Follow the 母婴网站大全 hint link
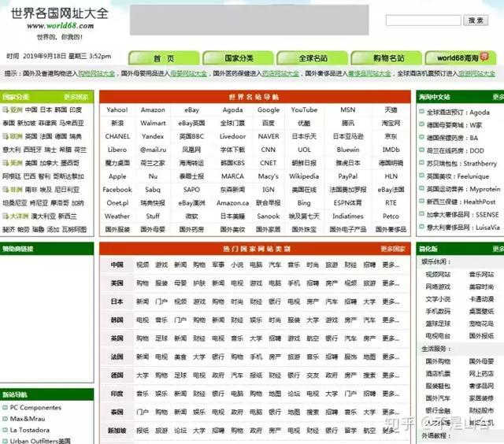 point(188,73)
